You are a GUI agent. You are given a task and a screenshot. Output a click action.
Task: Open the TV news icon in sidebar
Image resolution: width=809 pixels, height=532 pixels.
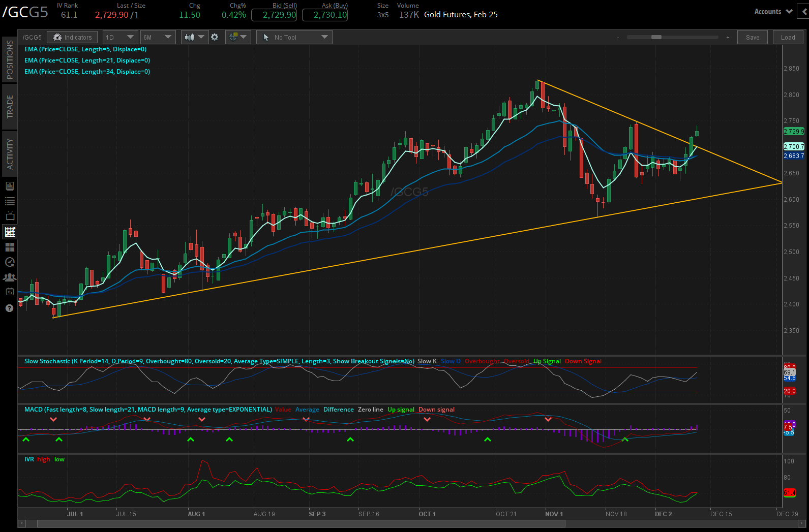click(10, 216)
